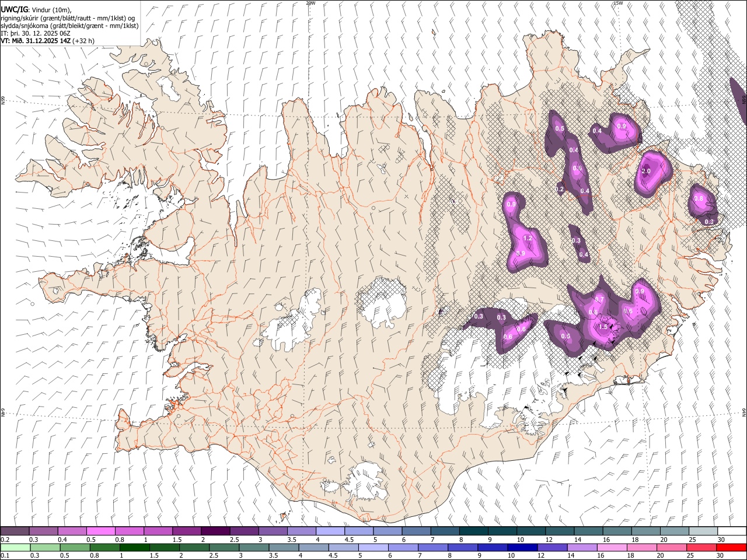
Task: Click the '0.1' label in the bottom legend row
Action: tap(5, 556)
